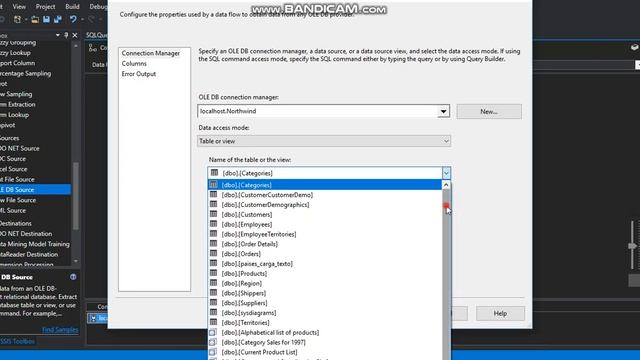Select [dbo].[paises_carga_texto] from the list
Image resolution: width=640 pixels, height=360 pixels.
coord(325,263)
